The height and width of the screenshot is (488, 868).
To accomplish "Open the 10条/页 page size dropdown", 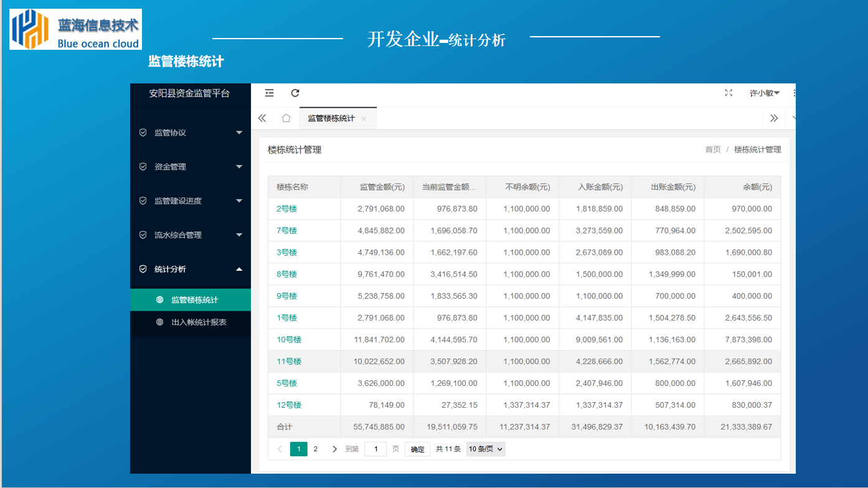I will point(486,449).
